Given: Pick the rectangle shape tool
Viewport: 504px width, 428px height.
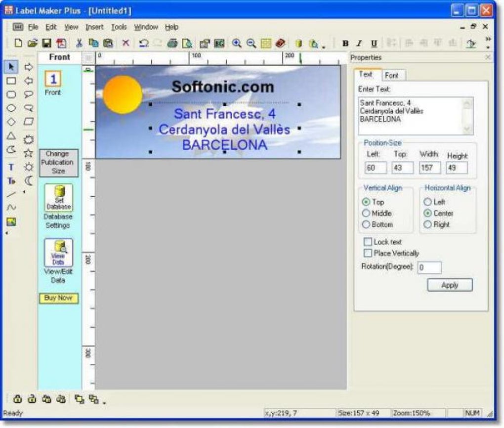Looking at the screenshot, I should tap(11, 81).
